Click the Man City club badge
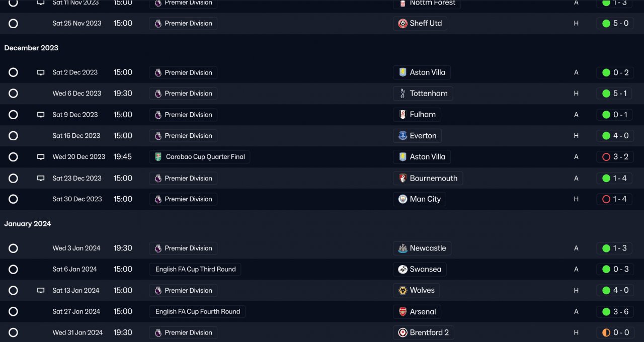The width and height of the screenshot is (644, 342). coord(403,199)
